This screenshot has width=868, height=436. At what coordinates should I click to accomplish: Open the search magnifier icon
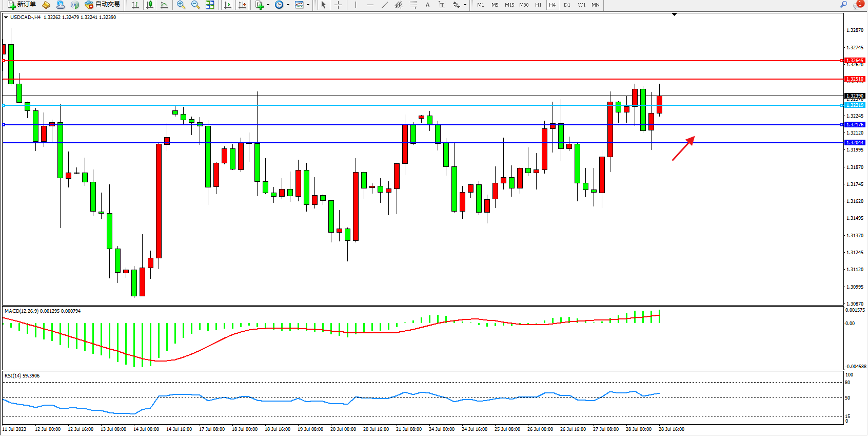point(843,5)
